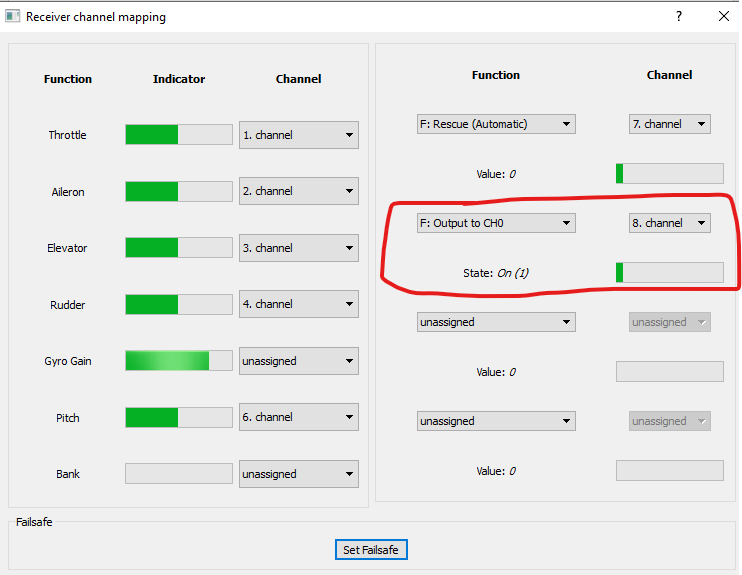Click the Gyro Gain indicator bar
The width and height of the screenshot is (742, 575).
click(178, 361)
